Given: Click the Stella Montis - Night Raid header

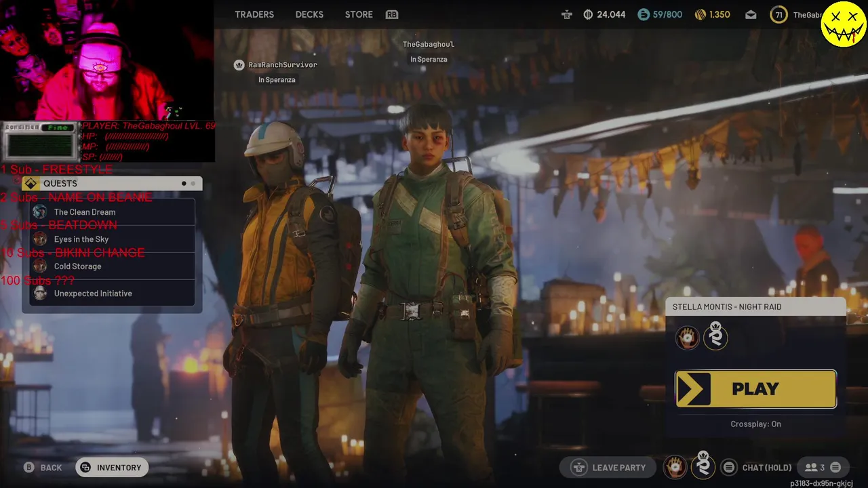Looking at the screenshot, I should click(x=756, y=307).
